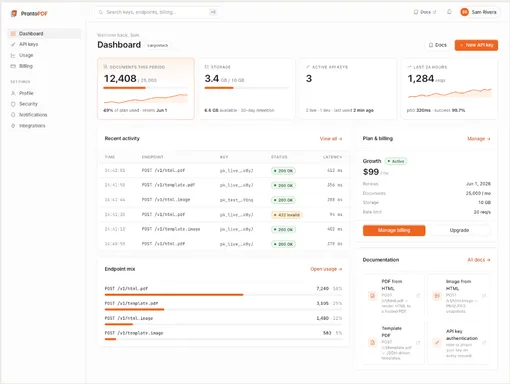Focus the search keys, endpoints, billing field
The height and width of the screenshot is (384, 510).
[157, 12]
